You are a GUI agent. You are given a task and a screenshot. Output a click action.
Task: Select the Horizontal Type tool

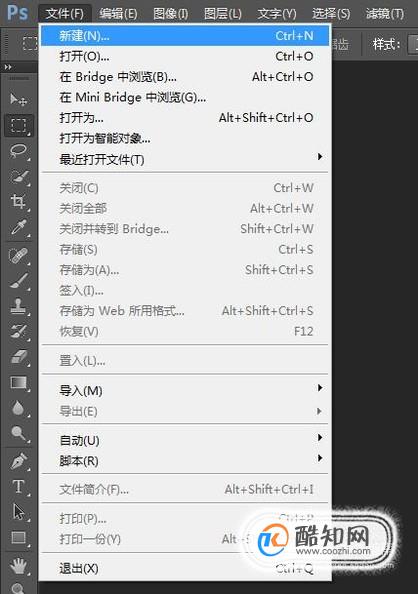pos(18,486)
